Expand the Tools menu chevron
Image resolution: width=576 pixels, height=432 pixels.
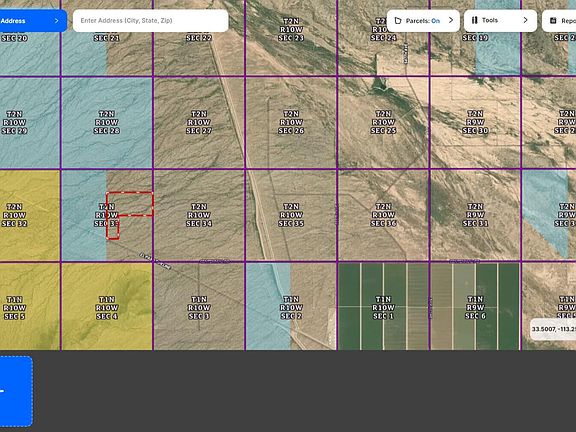(525, 20)
